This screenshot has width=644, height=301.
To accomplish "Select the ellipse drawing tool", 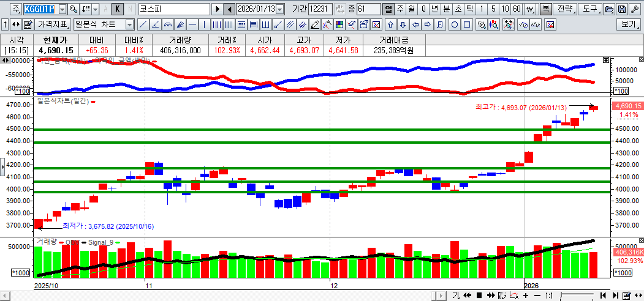I will [x=455, y=24].
